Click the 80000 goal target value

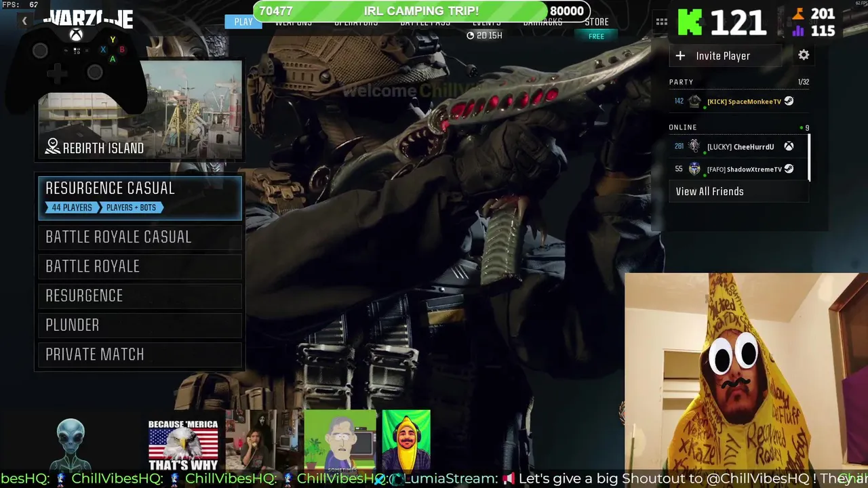(567, 11)
